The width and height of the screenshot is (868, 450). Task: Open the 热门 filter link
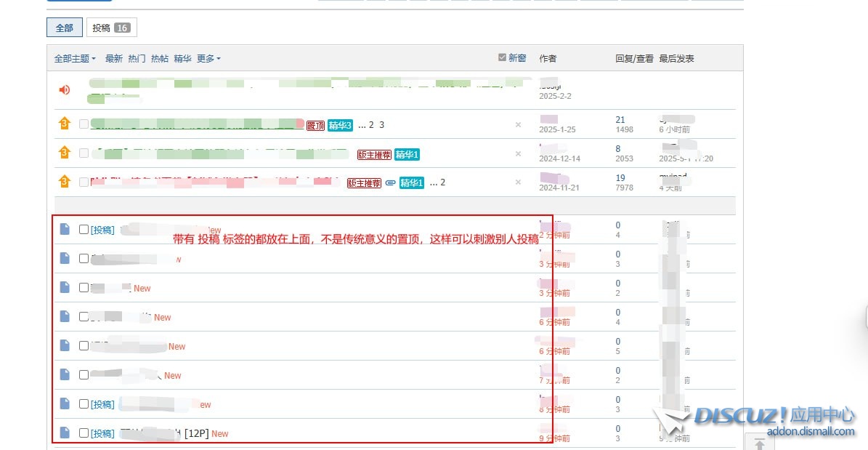point(137,58)
